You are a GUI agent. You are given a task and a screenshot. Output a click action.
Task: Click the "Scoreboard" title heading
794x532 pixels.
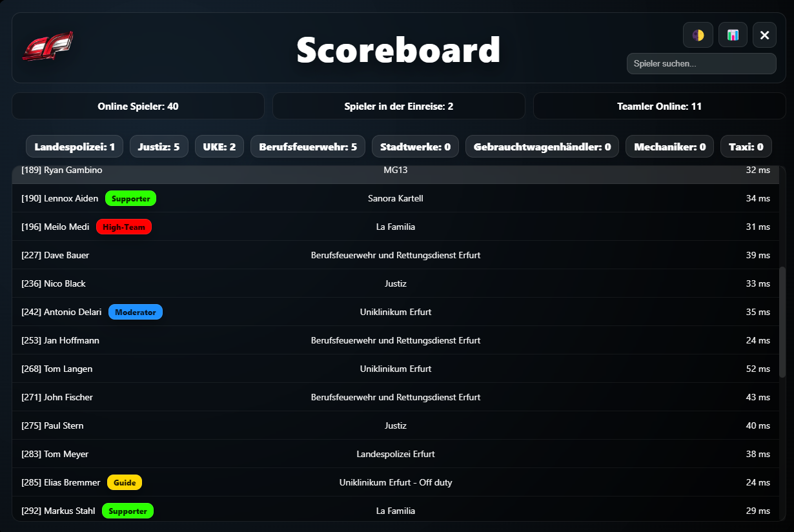pos(398,50)
